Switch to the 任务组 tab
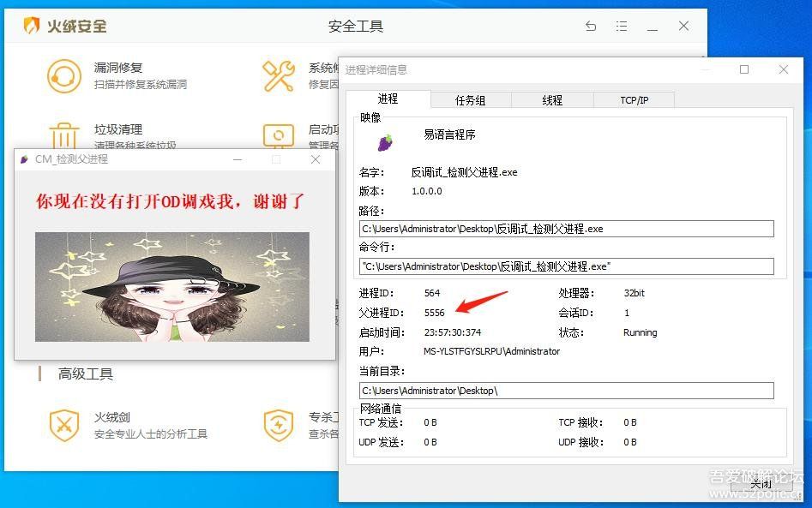 coord(470,100)
